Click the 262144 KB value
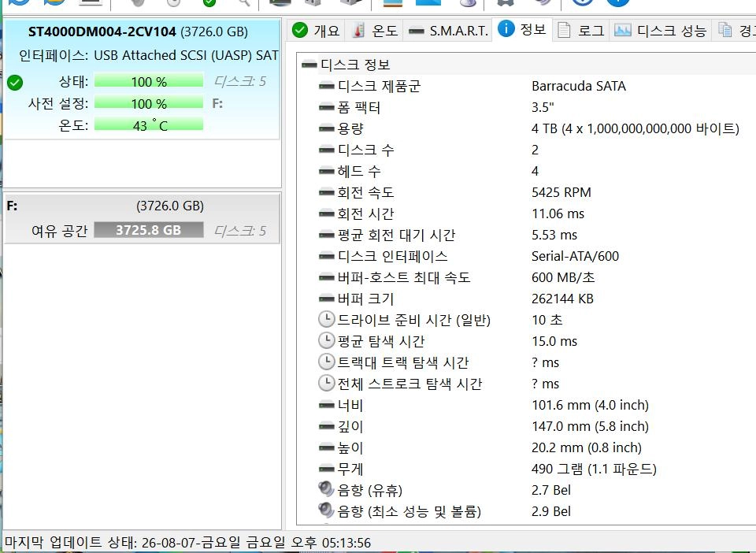Image resolution: width=756 pixels, height=553 pixels. click(562, 299)
